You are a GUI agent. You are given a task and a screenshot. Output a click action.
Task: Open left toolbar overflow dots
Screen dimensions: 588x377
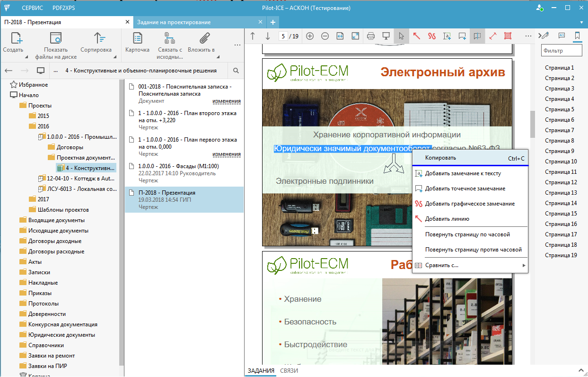coord(237,45)
